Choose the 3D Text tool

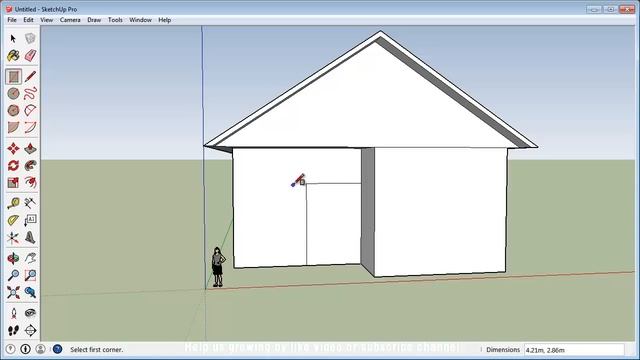30,238
